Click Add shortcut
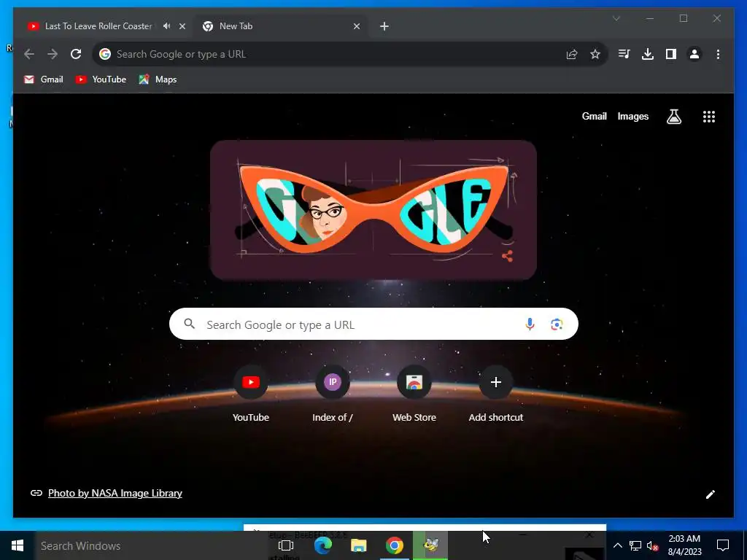747x560 pixels. click(x=496, y=393)
